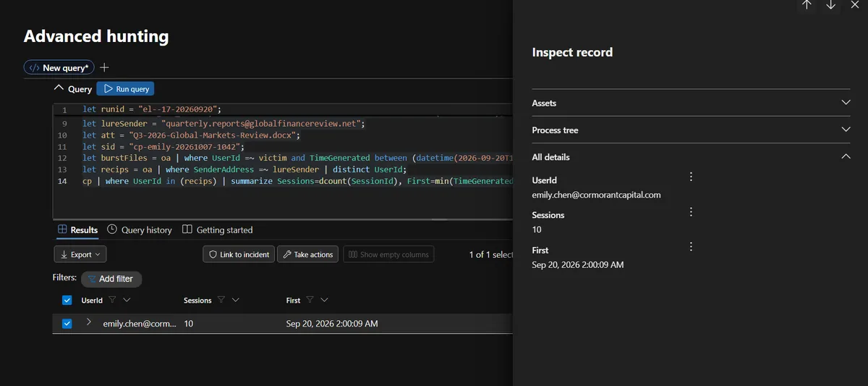Click Link to incident
This screenshot has height=386, width=868.
pos(239,254)
